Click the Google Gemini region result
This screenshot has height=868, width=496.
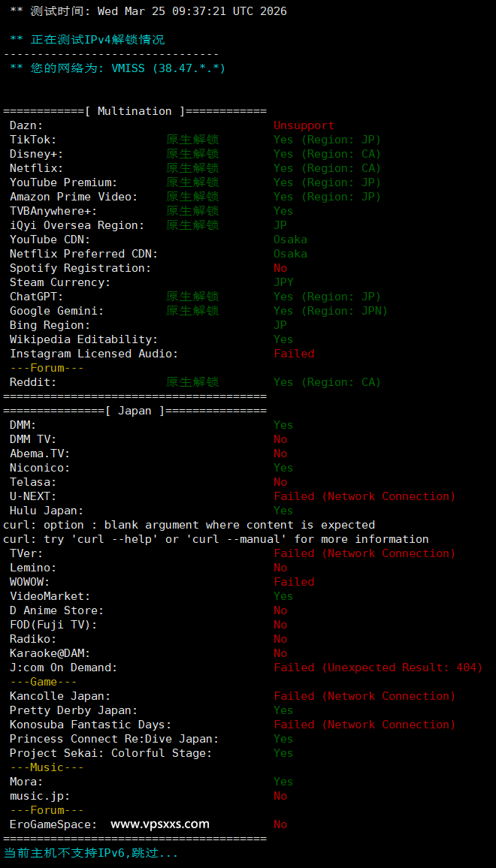tap(330, 311)
